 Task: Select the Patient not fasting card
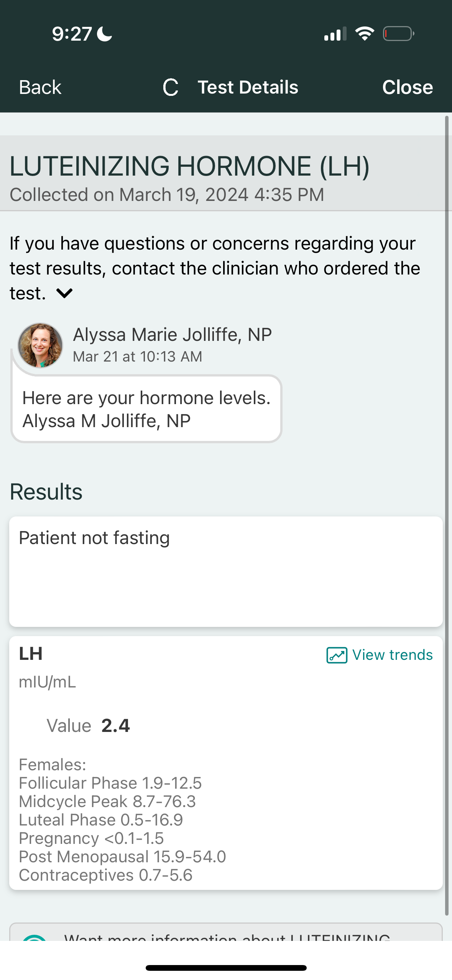(226, 571)
